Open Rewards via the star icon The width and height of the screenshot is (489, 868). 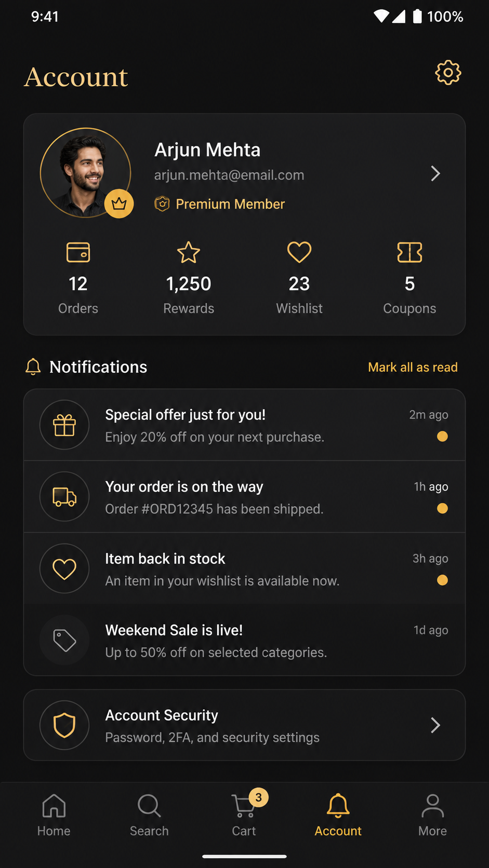189,252
